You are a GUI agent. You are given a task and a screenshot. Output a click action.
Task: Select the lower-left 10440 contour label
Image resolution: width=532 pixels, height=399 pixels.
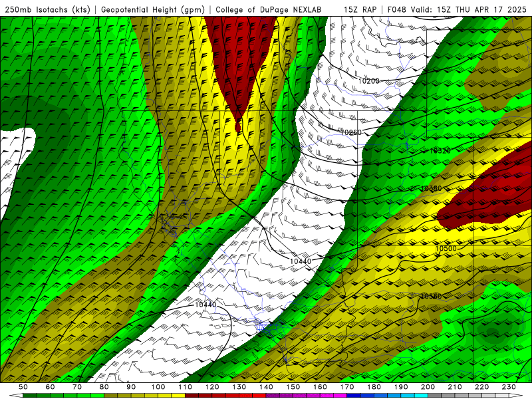tap(205, 305)
